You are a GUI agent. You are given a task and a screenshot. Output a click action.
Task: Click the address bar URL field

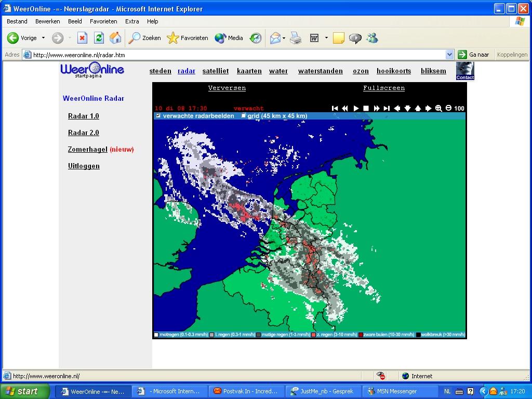(x=234, y=55)
